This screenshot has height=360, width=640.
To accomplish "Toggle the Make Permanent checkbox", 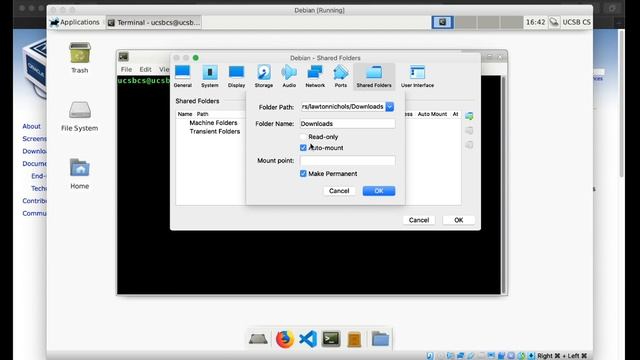I will click(x=303, y=173).
